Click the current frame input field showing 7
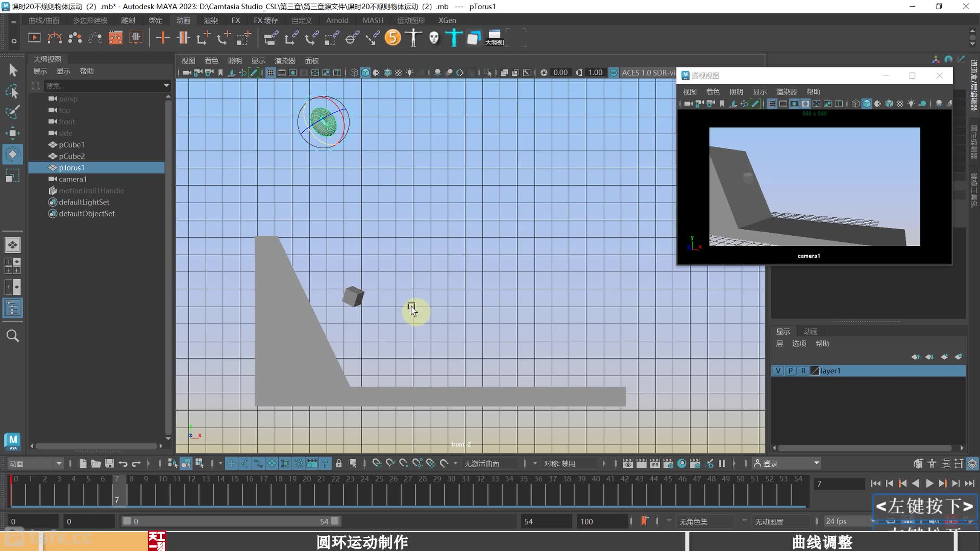 839,484
